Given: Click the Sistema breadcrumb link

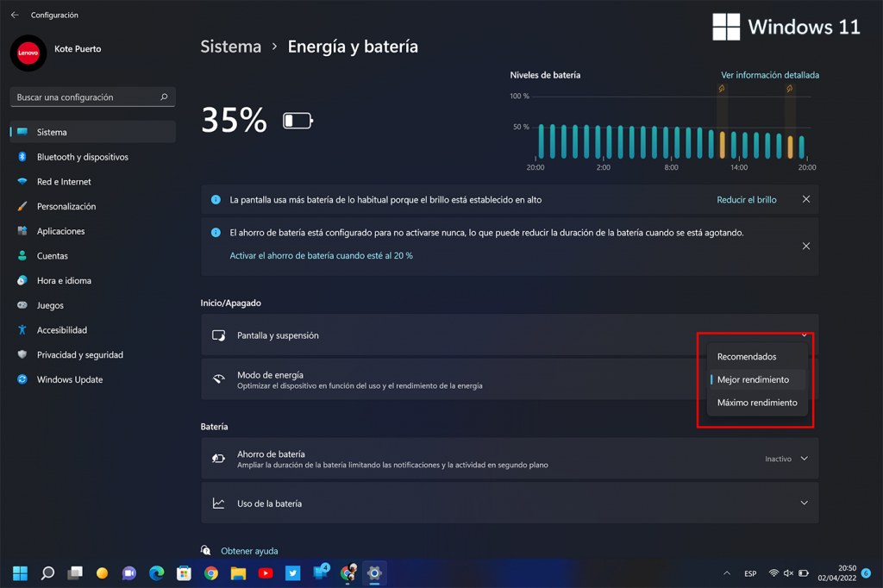Looking at the screenshot, I should coord(231,47).
